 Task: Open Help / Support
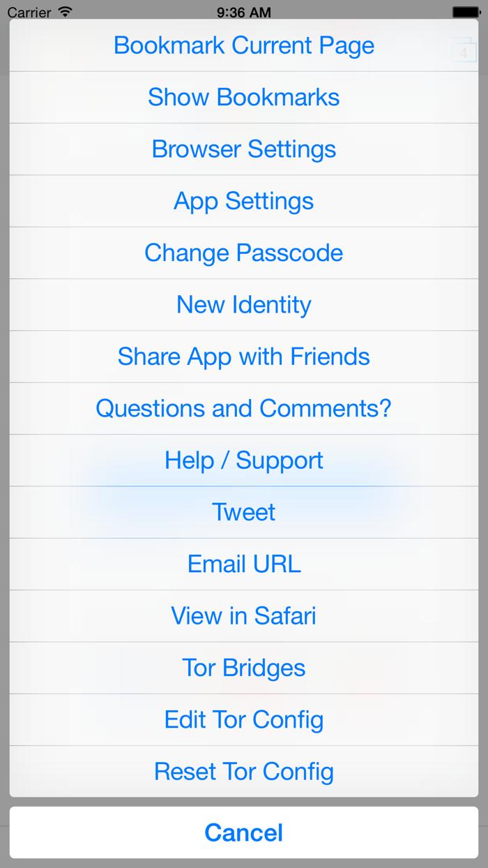tap(244, 461)
